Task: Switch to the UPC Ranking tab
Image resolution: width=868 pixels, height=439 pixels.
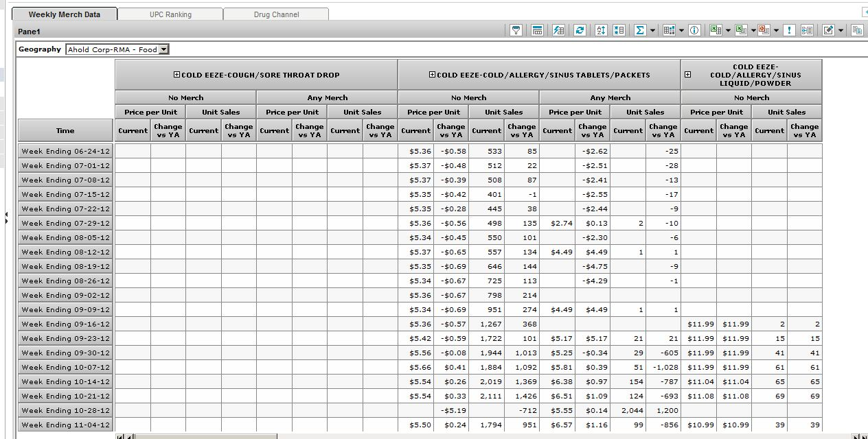Action: 170,14
